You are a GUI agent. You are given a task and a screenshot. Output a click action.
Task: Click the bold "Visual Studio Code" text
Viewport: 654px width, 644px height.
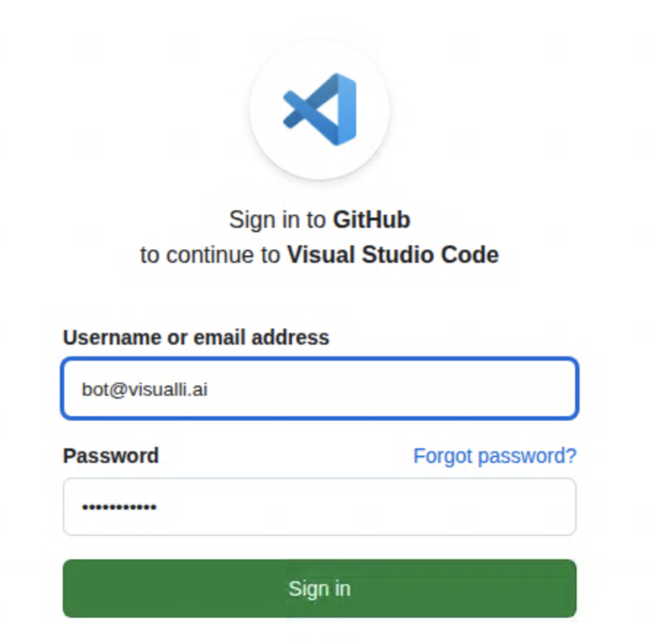[392, 255]
